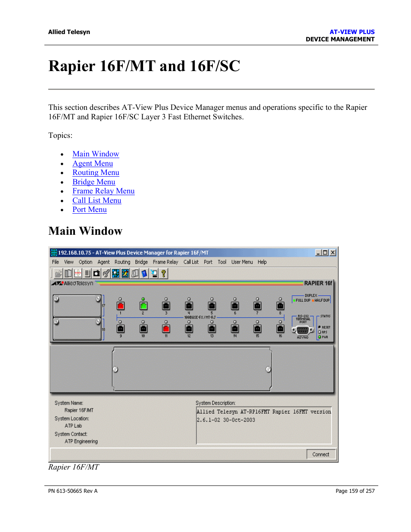Click the 'Page 159 of 257' footer text

pos(355,491)
